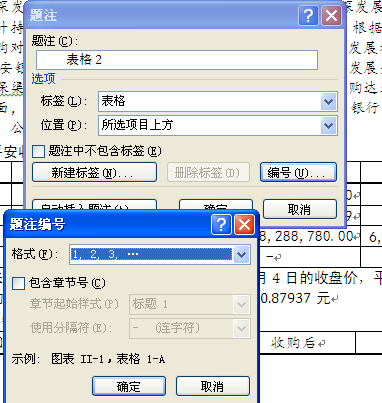Click the 选项 section label
This screenshot has height=403, width=382.
pyautogui.click(x=43, y=79)
